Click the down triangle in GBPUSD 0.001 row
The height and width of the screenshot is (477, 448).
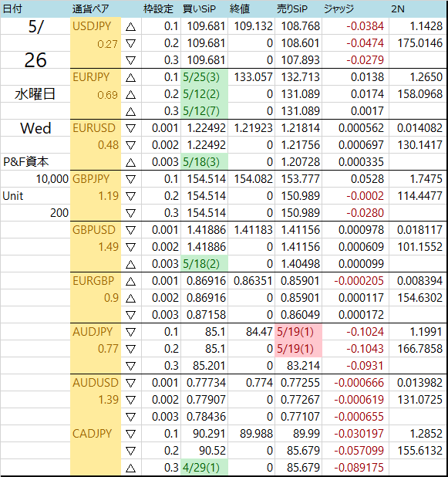pos(130,231)
